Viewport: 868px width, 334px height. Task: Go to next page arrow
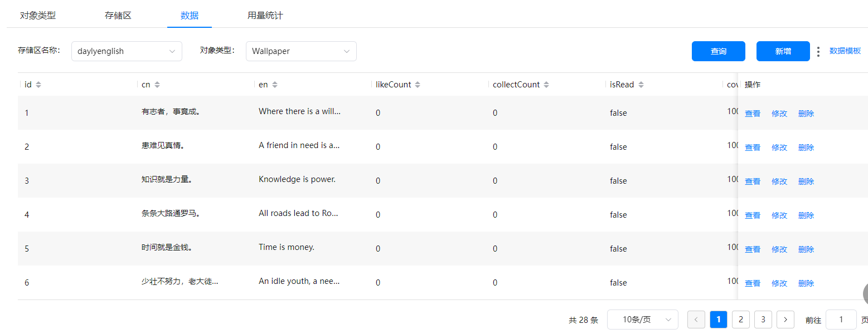785,320
